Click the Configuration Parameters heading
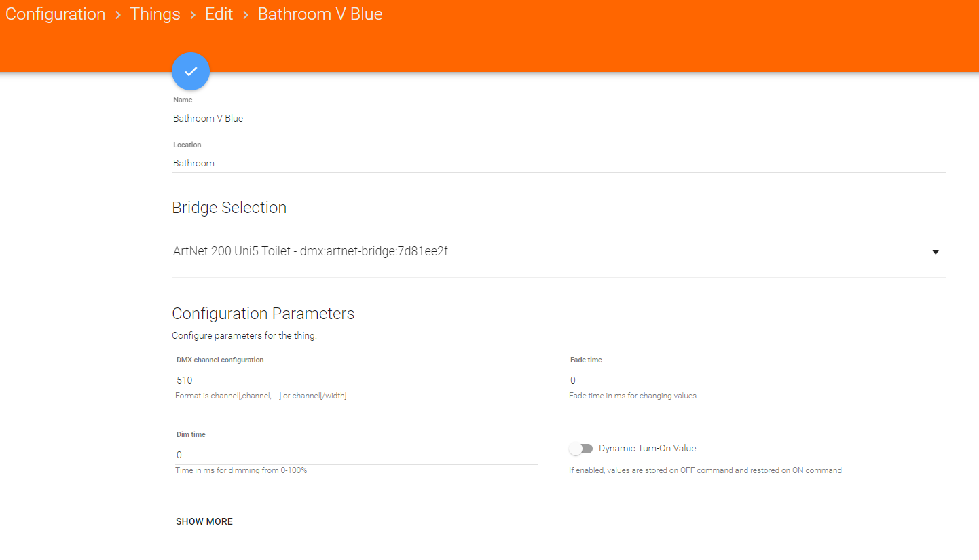The width and height of the screenshot is (979, 560). (x=263, y=314)
